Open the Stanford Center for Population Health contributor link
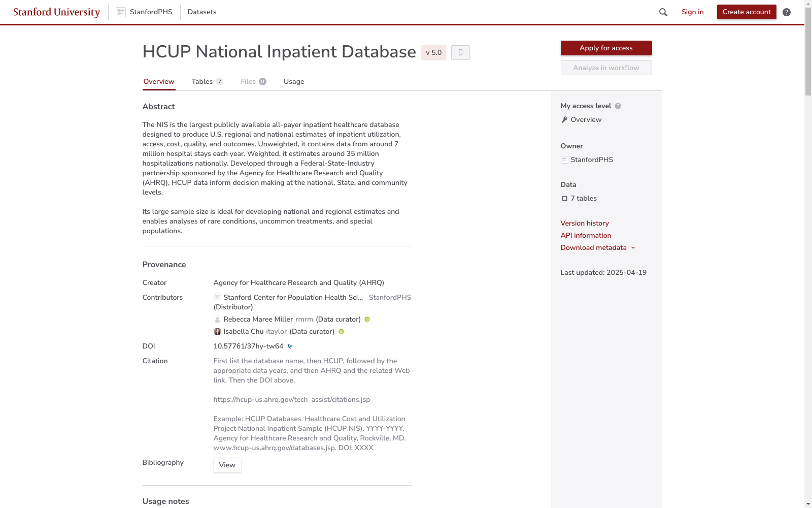Screen dimensions: 812x508 coord(293,298)
